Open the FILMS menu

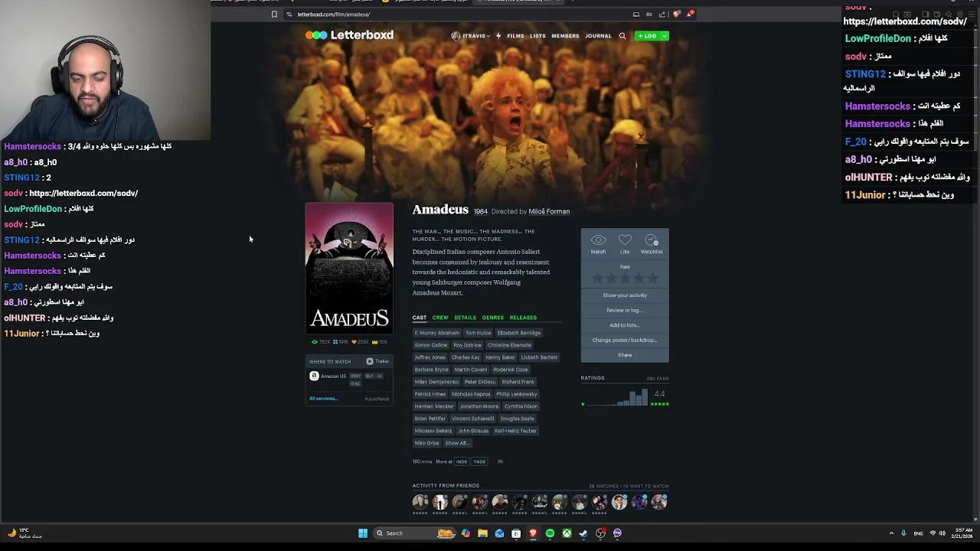[515, 36]
